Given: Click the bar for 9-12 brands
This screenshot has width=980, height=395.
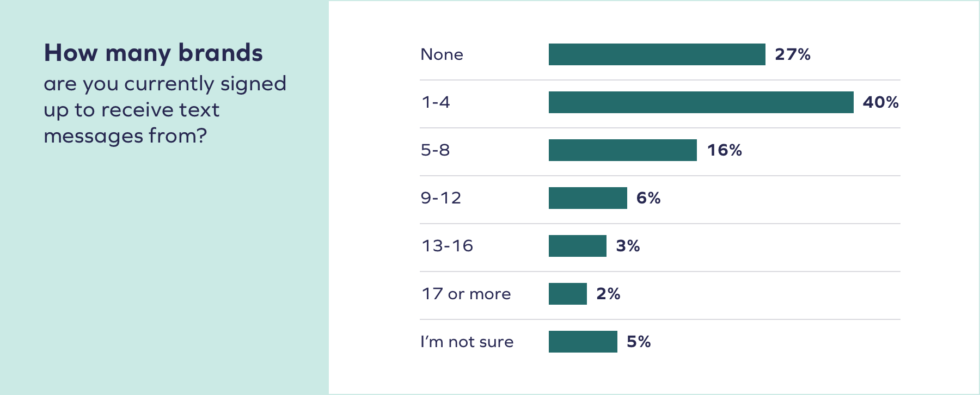Looking at the screenshot, I should (x=587, y=198).
